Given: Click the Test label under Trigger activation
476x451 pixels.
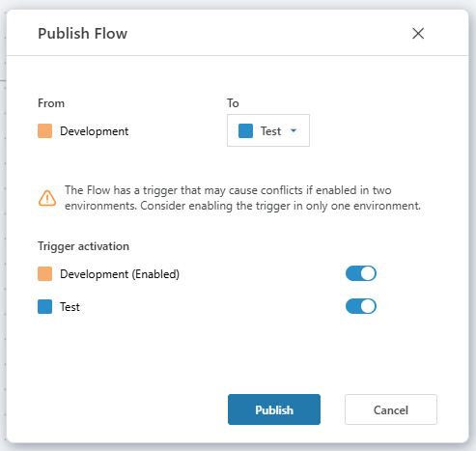Looking at the screenshot, I should (x=70, y=307).
